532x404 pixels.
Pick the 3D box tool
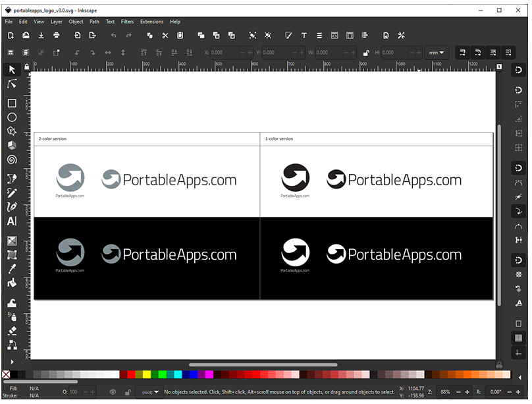tap(12, 146)
